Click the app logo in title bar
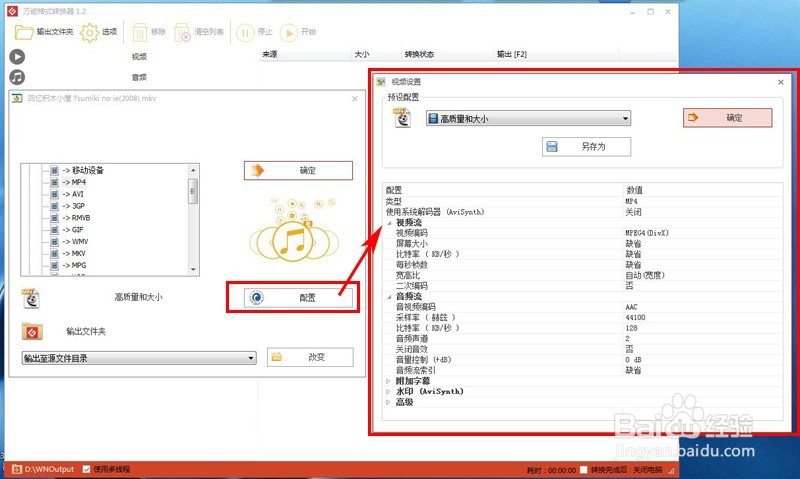This screenshot has width=800, height=479. click(x=12, y=11)
